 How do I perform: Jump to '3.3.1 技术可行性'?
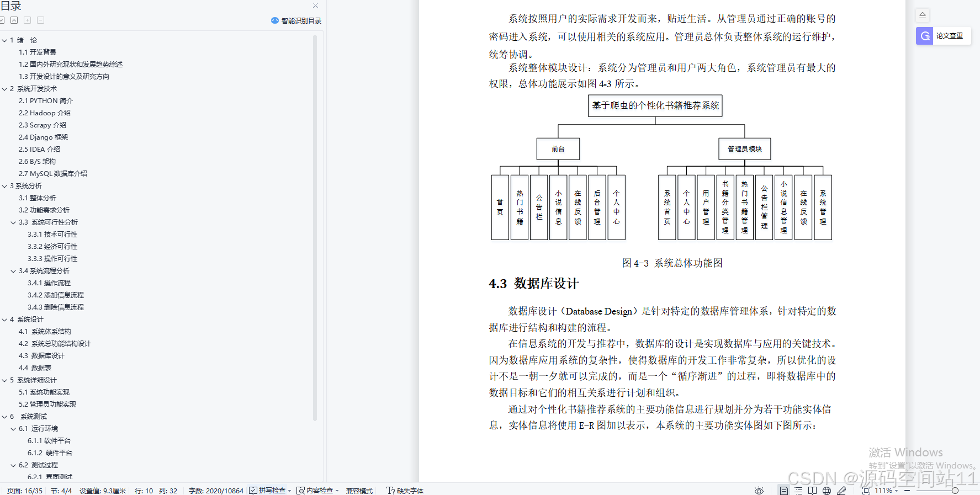tap(52, 235)
